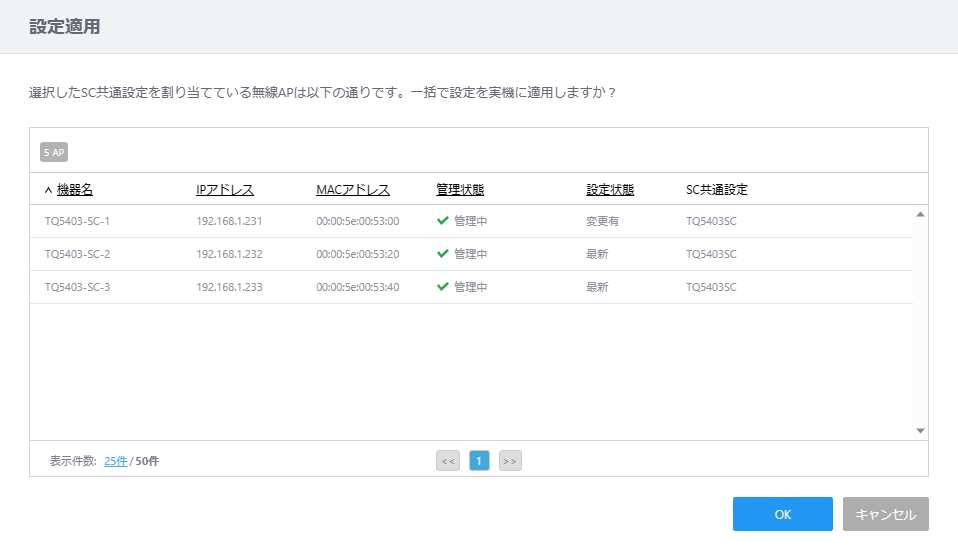The width and height of the screenshot is (958, 550).
Task: Click scrollbar down arrow in table
Action: (x=920, y=431)
